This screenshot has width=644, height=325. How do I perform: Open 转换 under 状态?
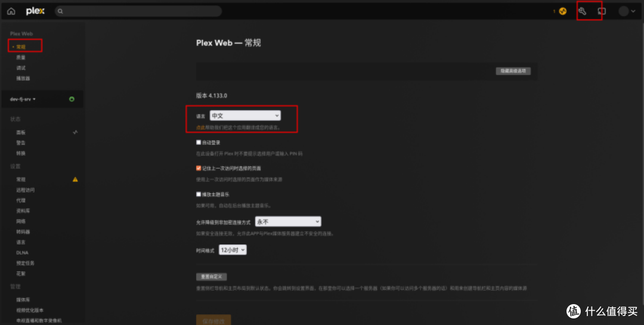pyautogui.click(x=21, y=153)
